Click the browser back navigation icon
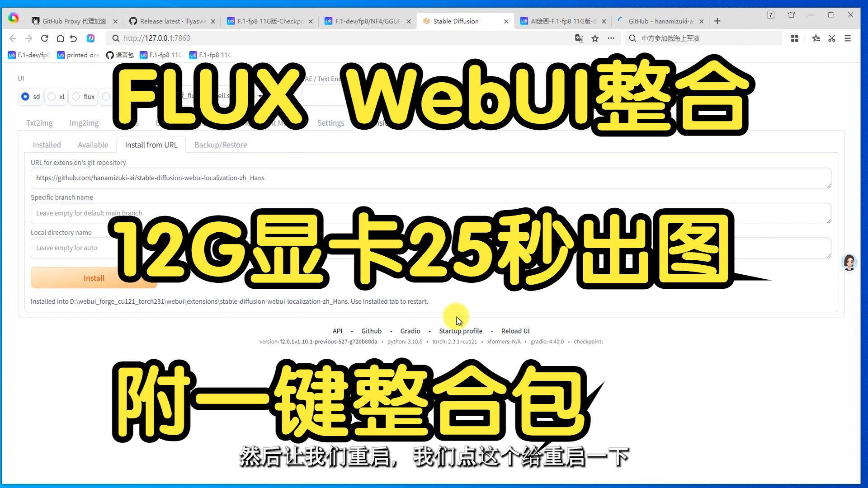The image size is (868, 488). tap(13, 38)
